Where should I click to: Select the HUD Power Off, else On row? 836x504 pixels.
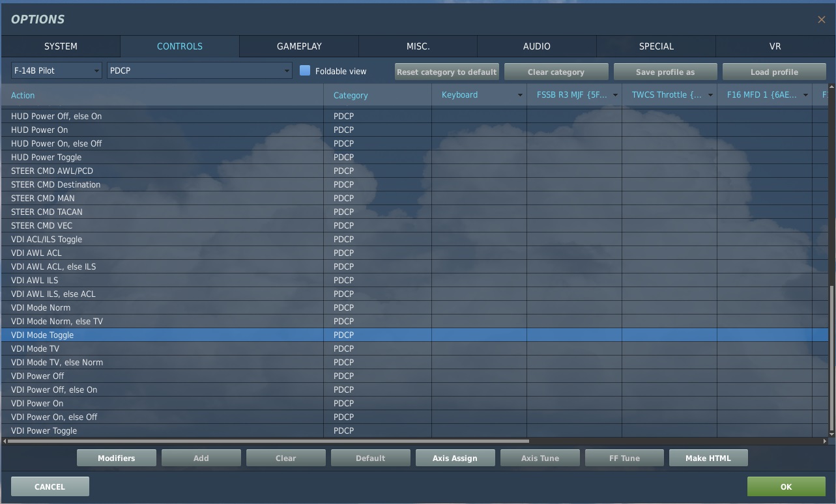[414, 116]
